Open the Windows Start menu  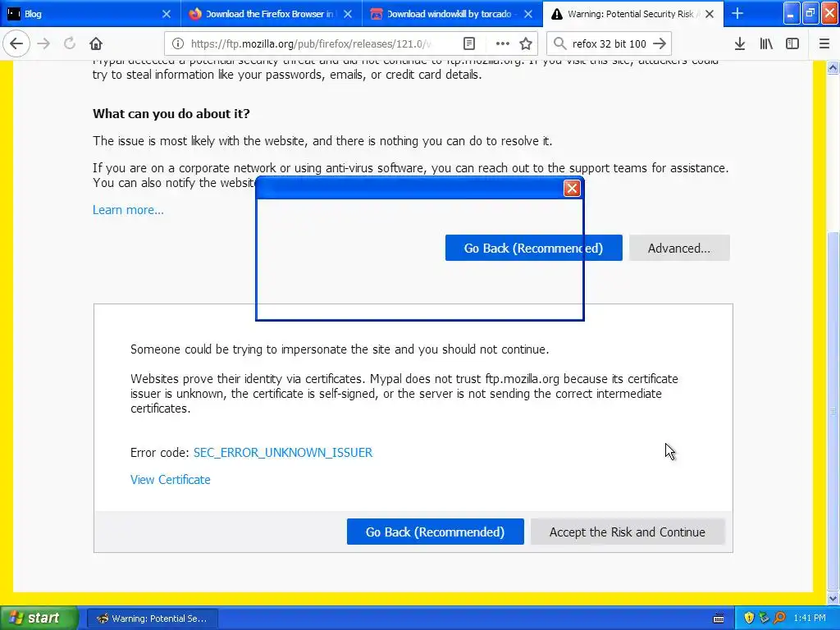point(39,619)
